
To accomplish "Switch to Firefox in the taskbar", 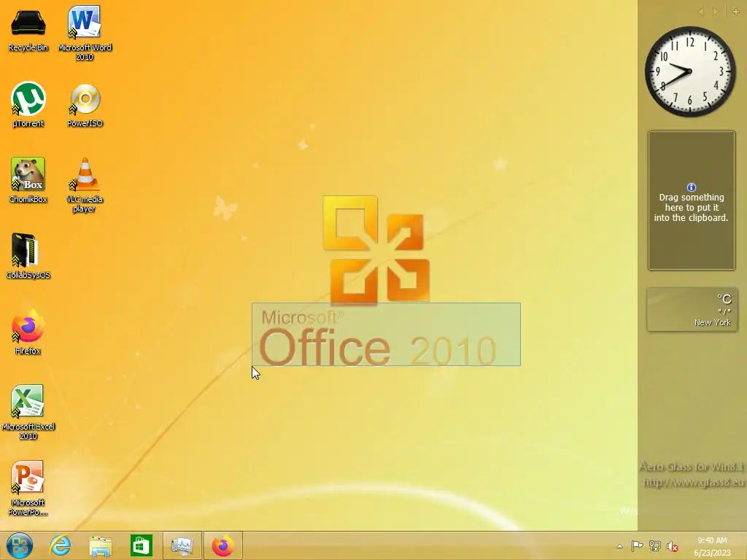I will [223, 545].
